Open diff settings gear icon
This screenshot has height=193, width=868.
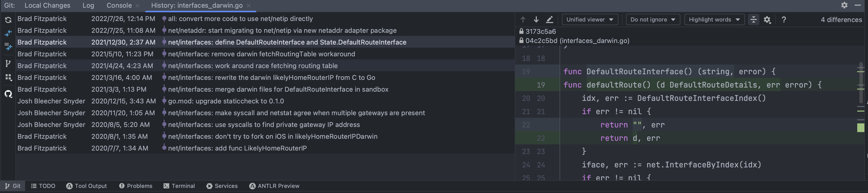point(767,19)
